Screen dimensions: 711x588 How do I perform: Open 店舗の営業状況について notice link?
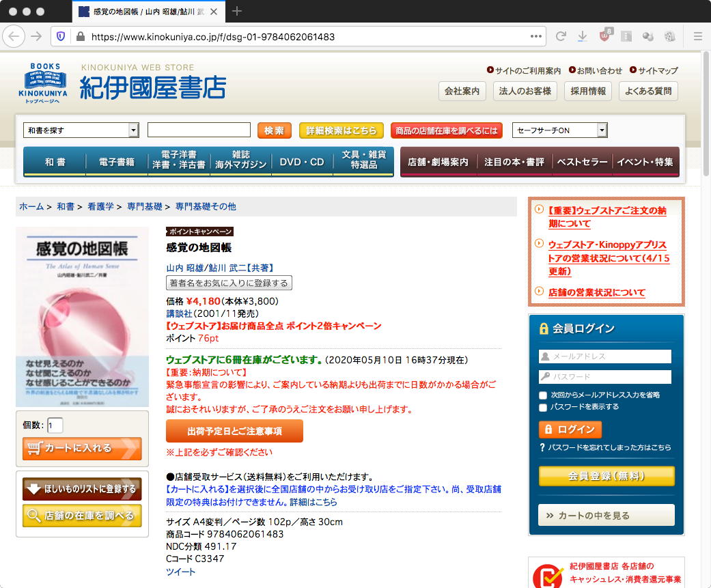597,292
